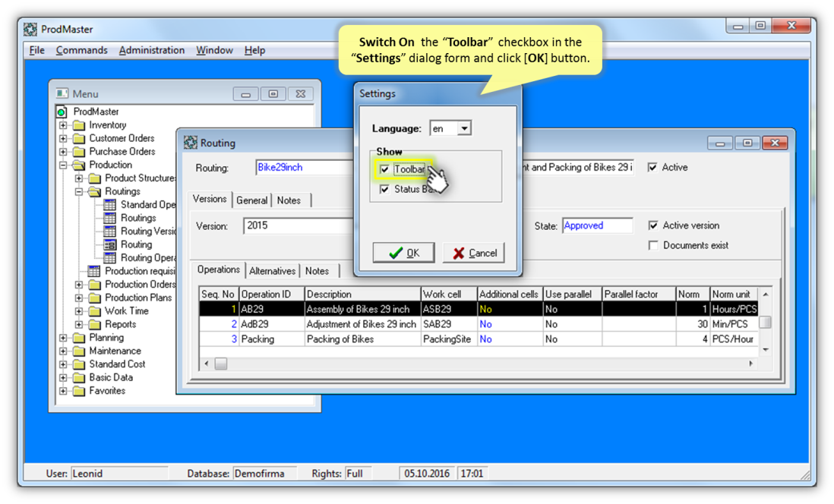
Task: Click the Routings table icon in tree
Action: coord(109,218)
